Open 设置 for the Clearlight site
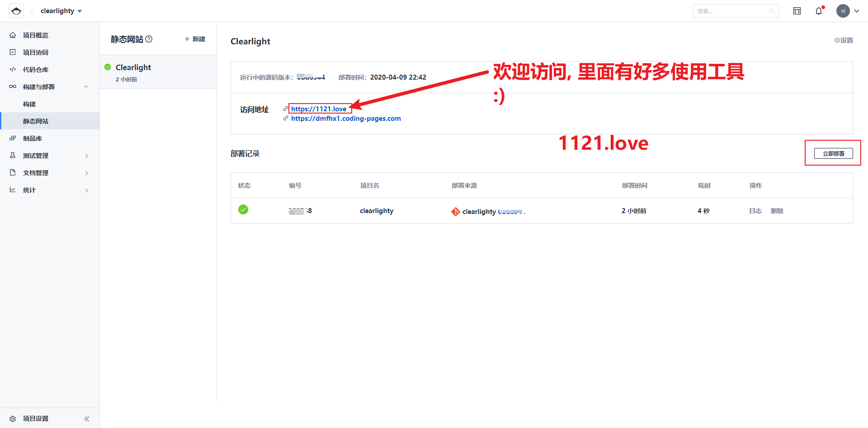 pos(844,40)
